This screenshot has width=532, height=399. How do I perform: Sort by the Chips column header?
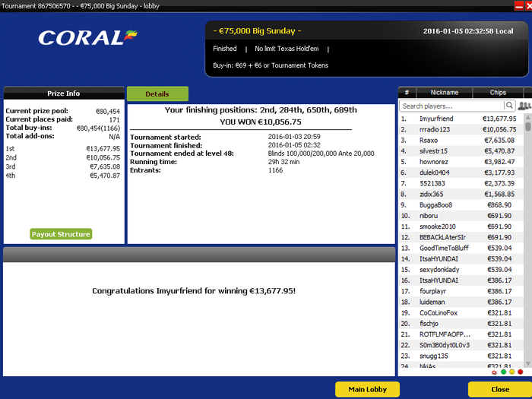498,92
